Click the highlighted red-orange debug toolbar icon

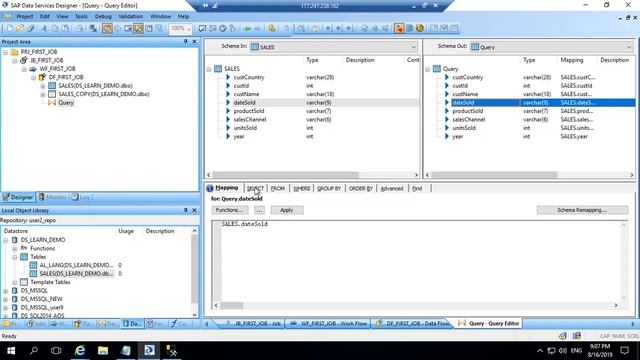point(399,28)
